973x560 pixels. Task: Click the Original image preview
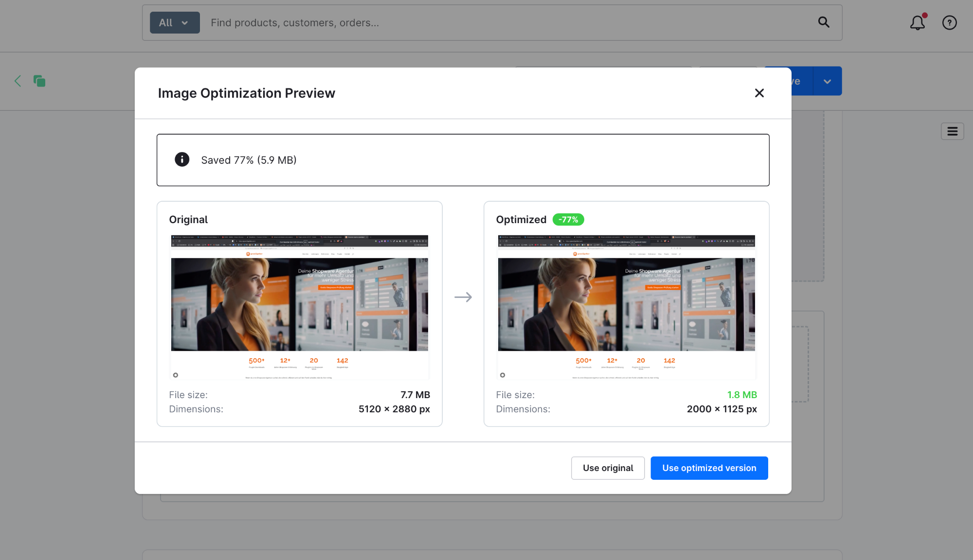[299, 306]
